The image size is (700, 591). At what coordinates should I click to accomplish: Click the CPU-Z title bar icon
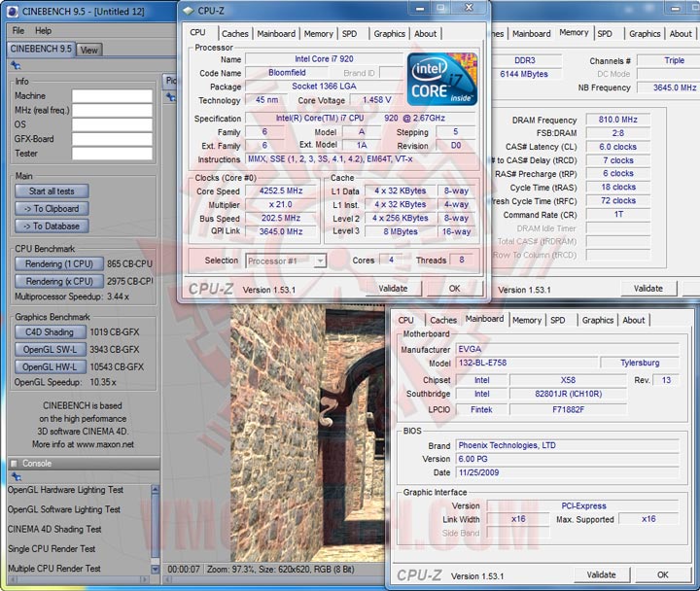point(189,11)
